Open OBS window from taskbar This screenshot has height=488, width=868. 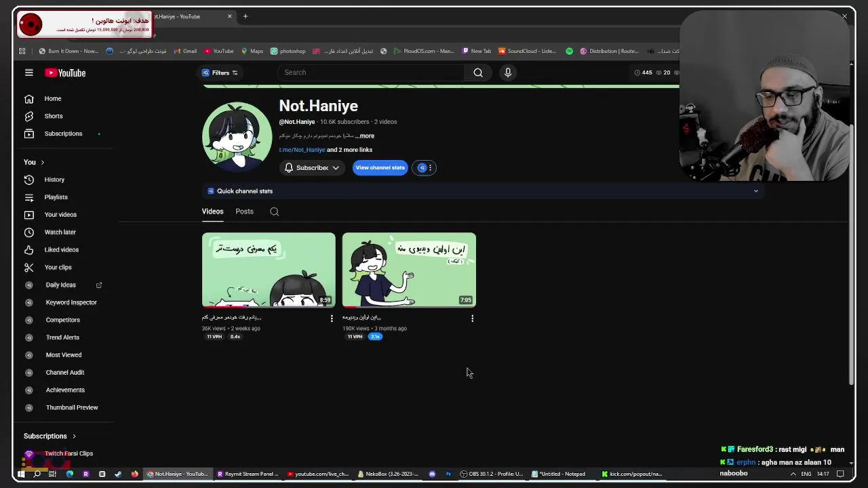[x=492, y=474]
